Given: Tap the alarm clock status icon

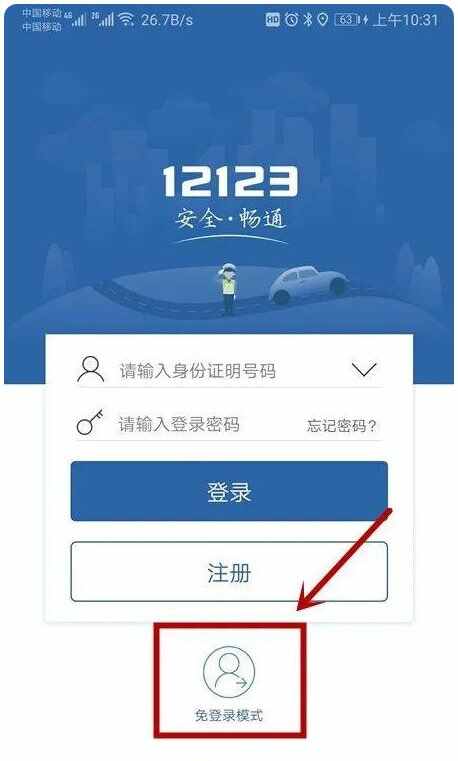Looking at the screenshot, I should [291, 19].
